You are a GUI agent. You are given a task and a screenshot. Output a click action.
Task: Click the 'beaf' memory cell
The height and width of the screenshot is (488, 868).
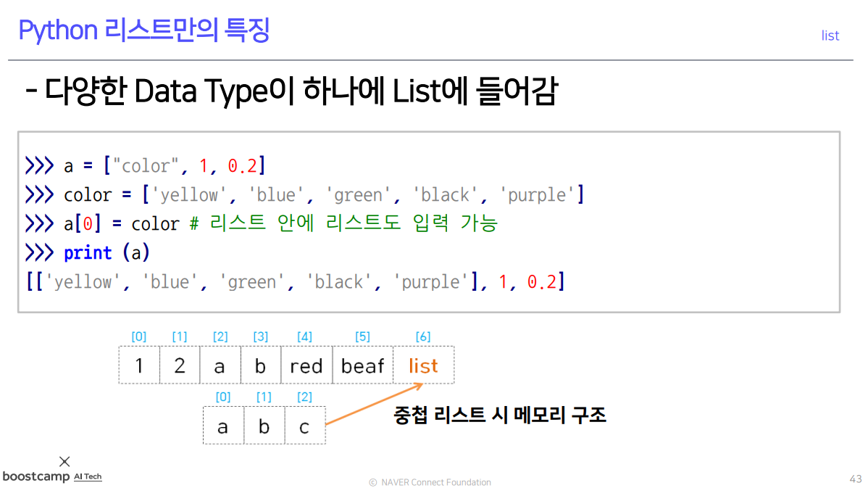pos(362,365)
